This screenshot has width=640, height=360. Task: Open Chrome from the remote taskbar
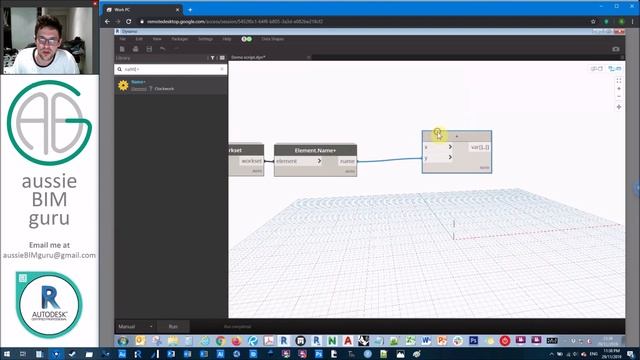point(220,340)
